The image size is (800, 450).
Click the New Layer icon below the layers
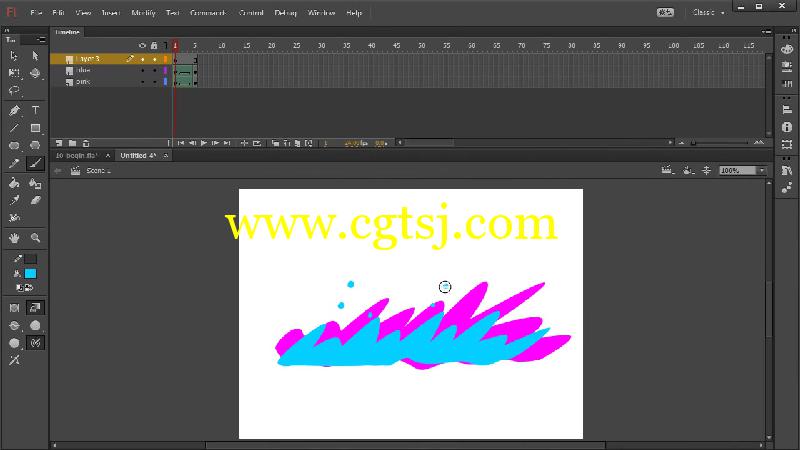(59, 143)
